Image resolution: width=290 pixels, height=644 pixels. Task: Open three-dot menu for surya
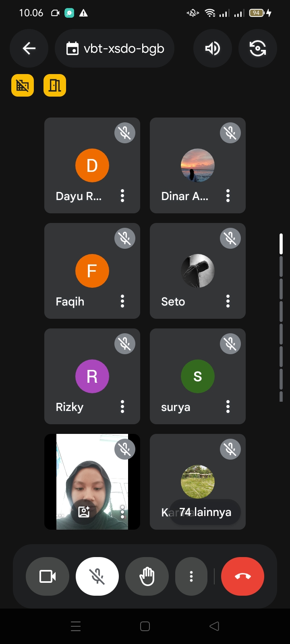click(x=228, y=407)
